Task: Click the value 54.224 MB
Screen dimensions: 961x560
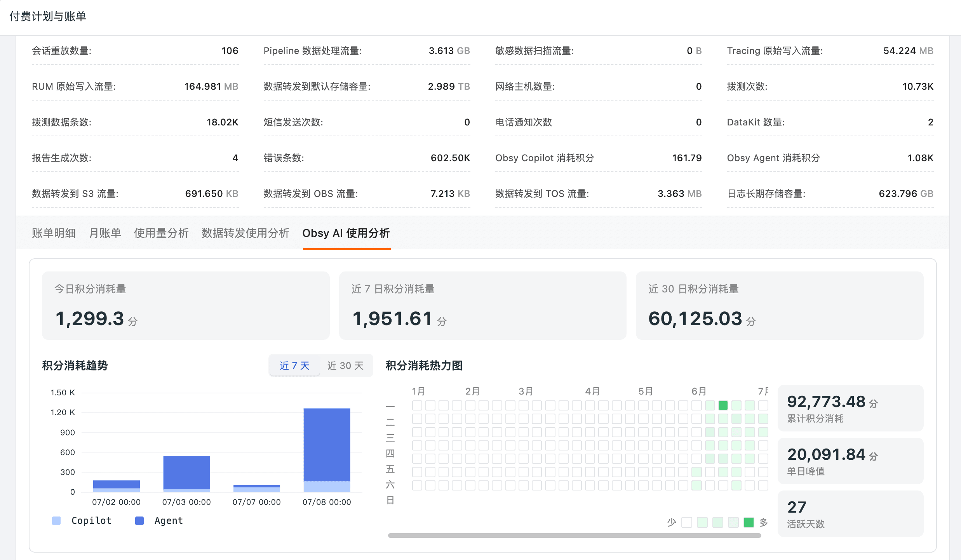Action: tap(908, 51)
